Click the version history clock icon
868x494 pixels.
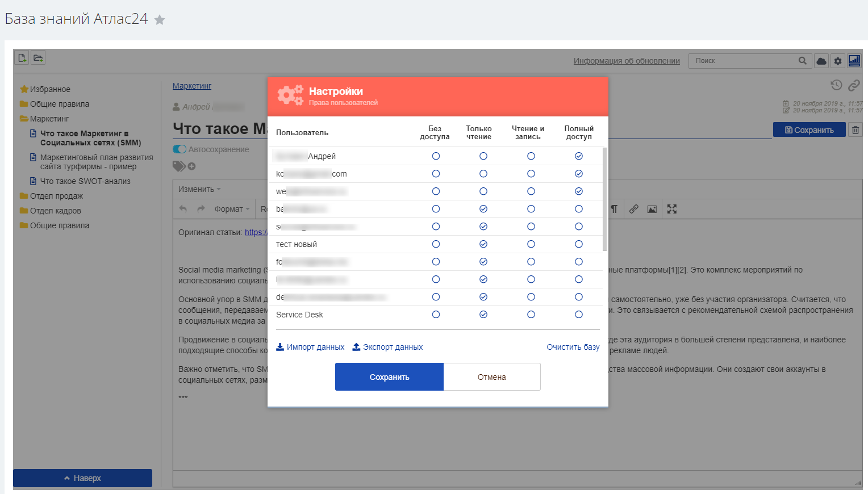tap(836, 85)
